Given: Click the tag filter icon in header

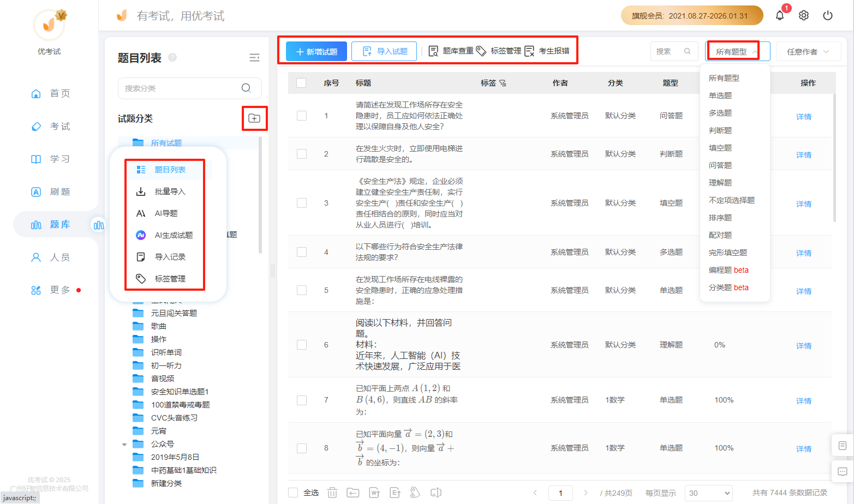Looking at the screenshot, I should coord(503,83).
